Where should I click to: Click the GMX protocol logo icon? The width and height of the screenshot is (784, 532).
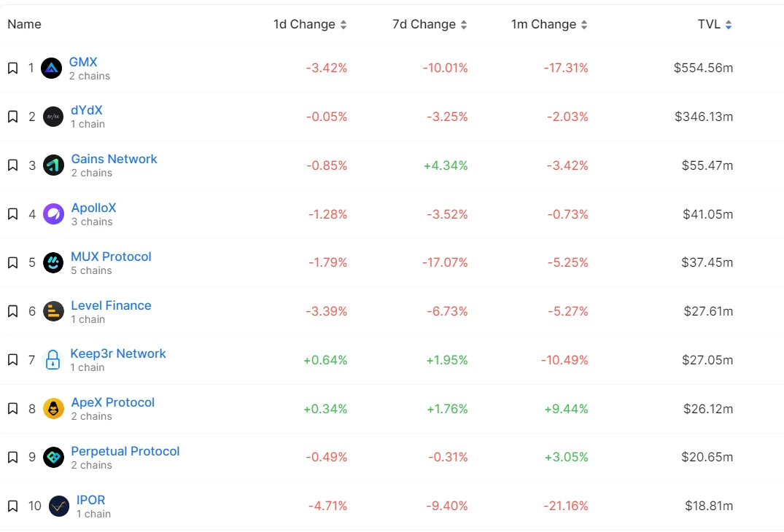click(51, 69)
